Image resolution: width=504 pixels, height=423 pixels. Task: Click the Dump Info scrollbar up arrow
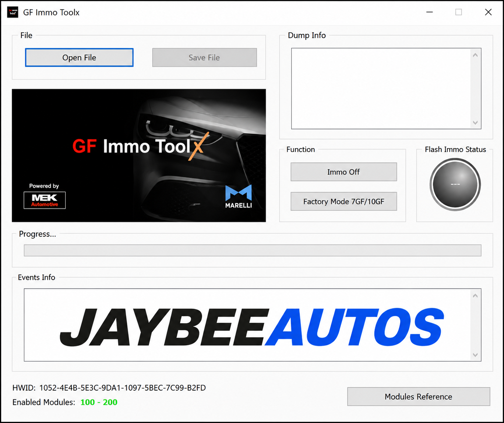[475, 55]
